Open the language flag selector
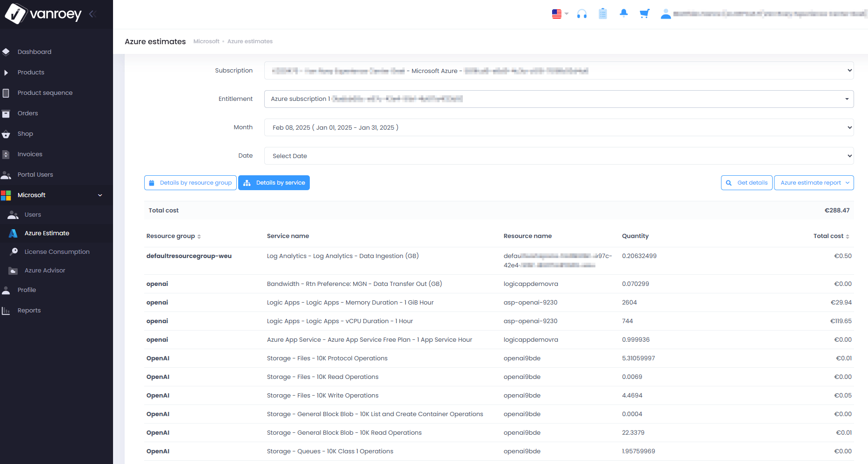The image size is (868, 464). (x=560, y=14)
